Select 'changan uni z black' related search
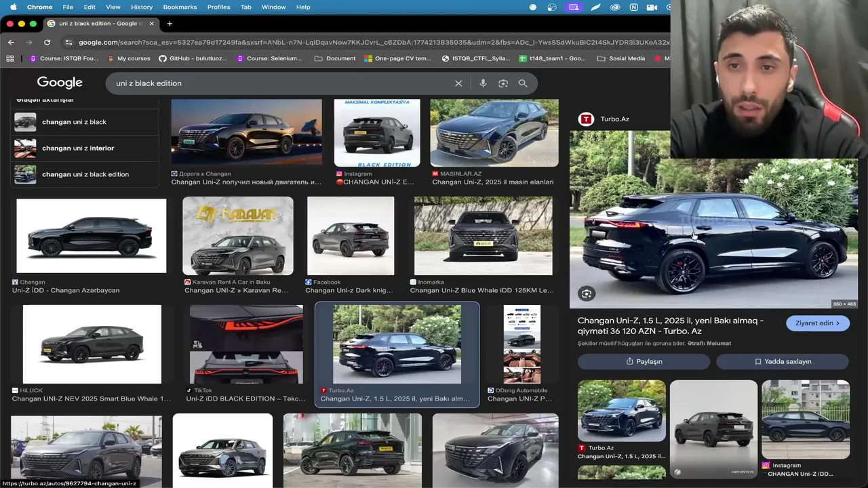868x488 pixels. (85, 122)
